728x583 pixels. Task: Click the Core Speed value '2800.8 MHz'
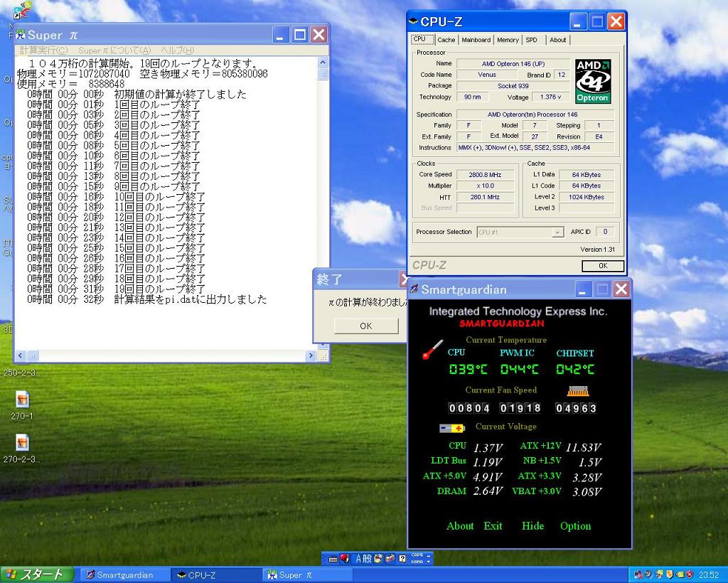[485, 175]
